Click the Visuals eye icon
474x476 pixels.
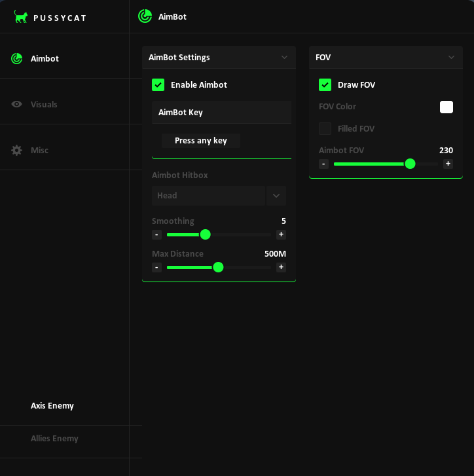point(17,104)
